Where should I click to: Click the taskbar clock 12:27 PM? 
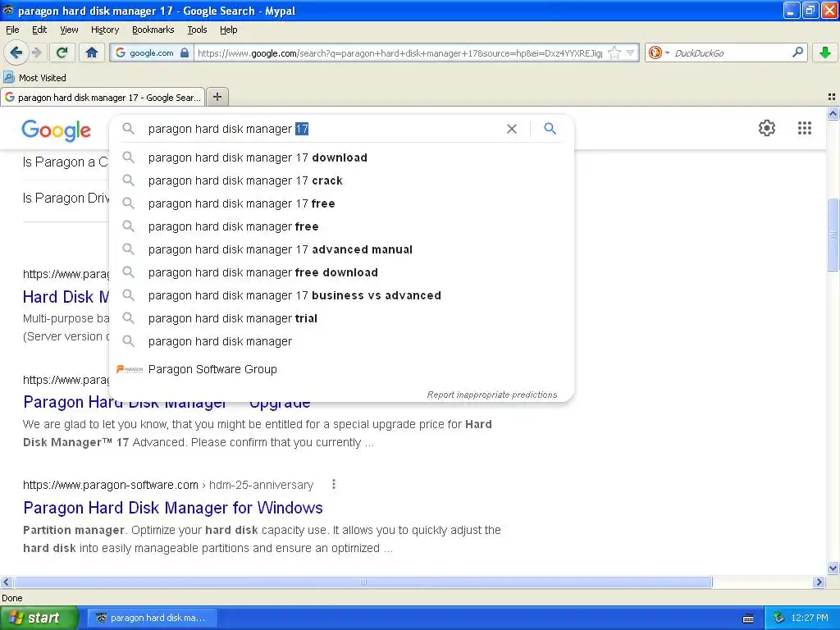click(810, 618)
